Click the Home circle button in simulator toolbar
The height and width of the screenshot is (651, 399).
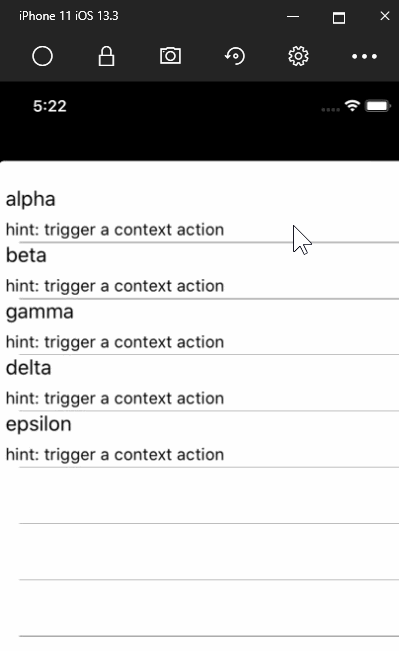(x=42, y=56)
